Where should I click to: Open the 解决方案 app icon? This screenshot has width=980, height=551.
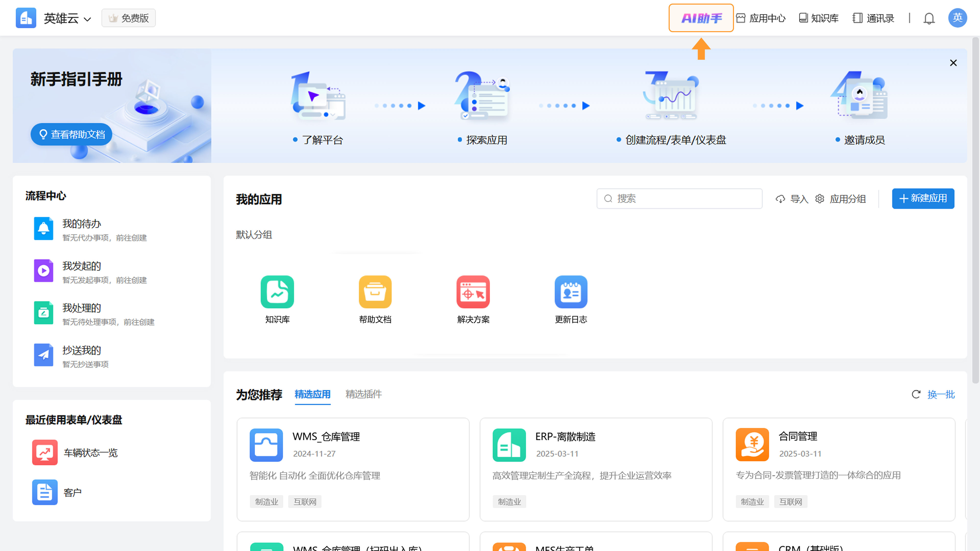[473, 292]
